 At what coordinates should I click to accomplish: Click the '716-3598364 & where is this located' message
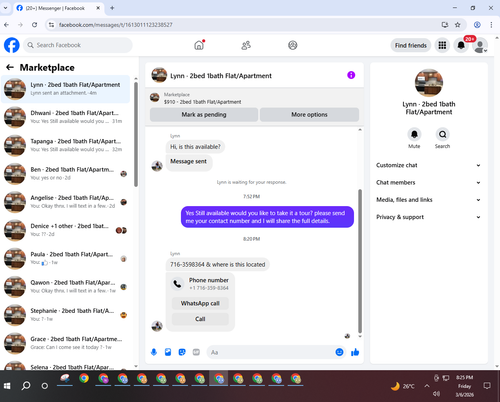(x=218, y=264)
